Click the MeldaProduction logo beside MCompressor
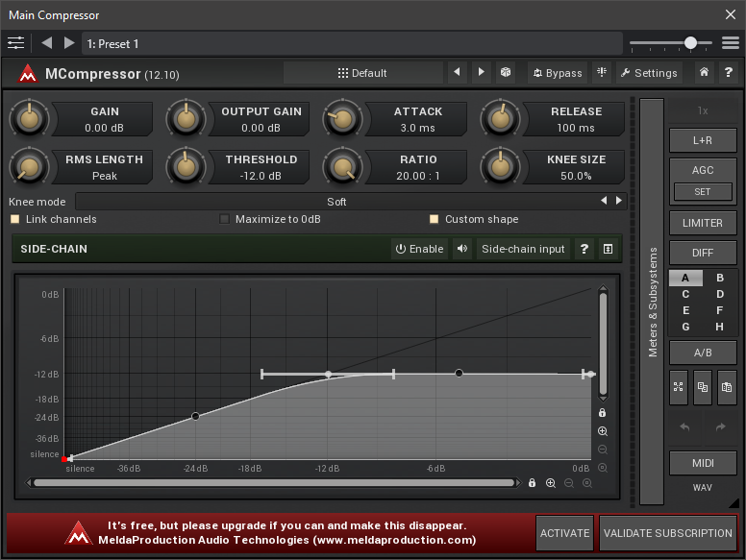Viewport: 746px width, 560px height. [x=28, y=74]
